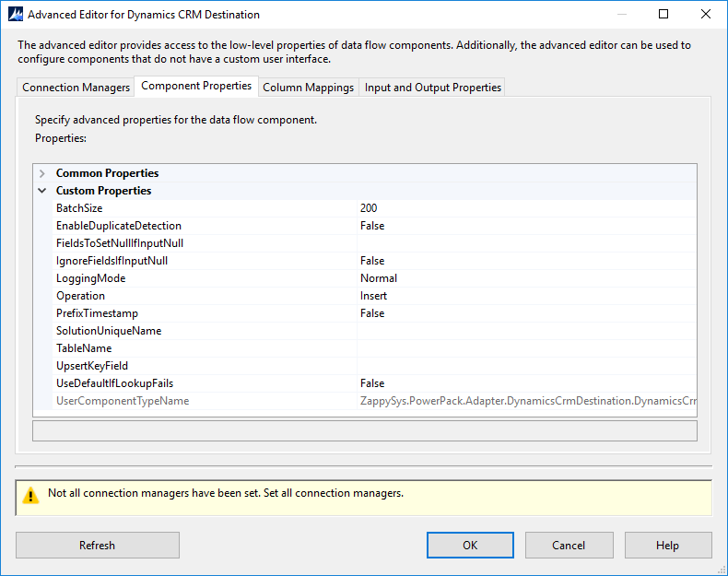This screenshot has height=576, width=728.
Task: Select the Operation property name
Action: click(x=81, y=296)
